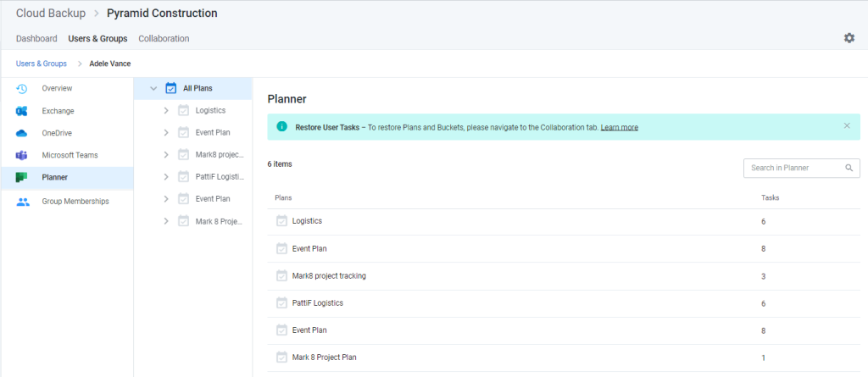Click the green Planner icon in sidebar
This screenshot has width=868, height=377.
(x=22, y=178)
